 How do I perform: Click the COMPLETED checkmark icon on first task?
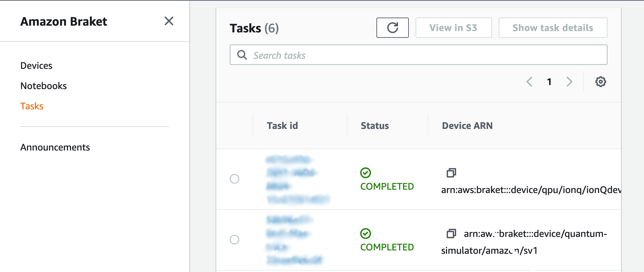366,173
